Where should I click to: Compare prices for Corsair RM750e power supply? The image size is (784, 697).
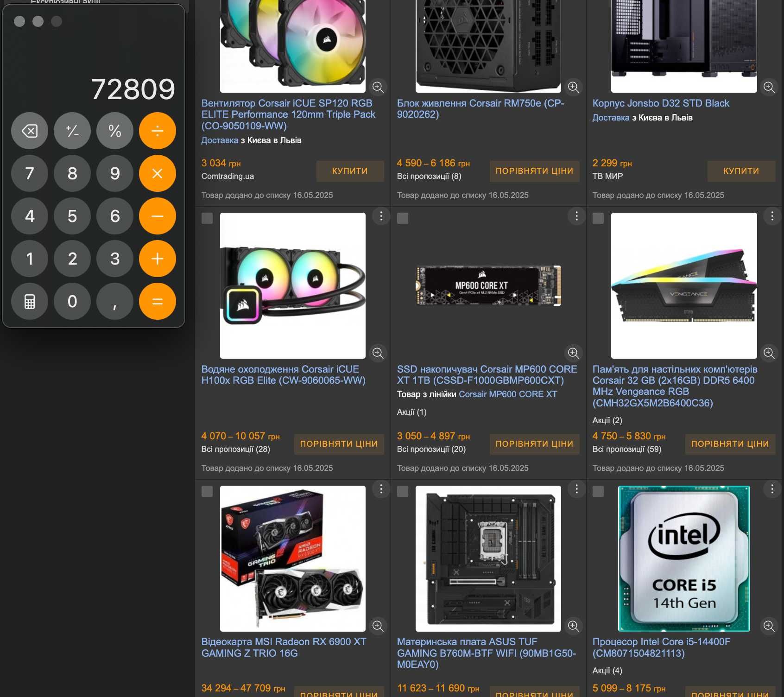534,171
